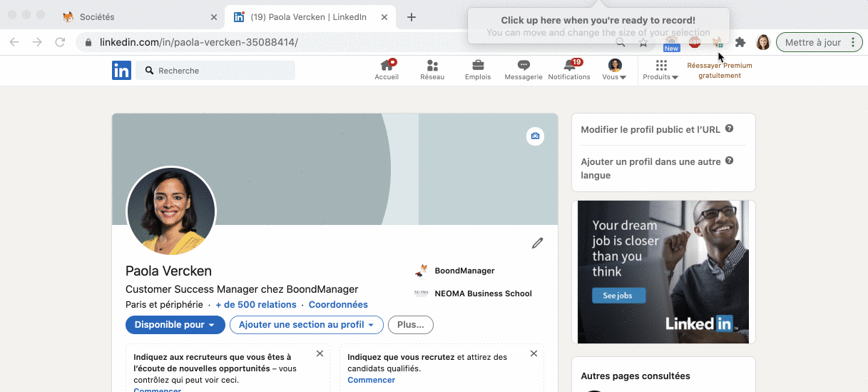The height and width of the screenshot is (392, 868).
Task: Click the browser forward arrow
Action: coord(37,42)
